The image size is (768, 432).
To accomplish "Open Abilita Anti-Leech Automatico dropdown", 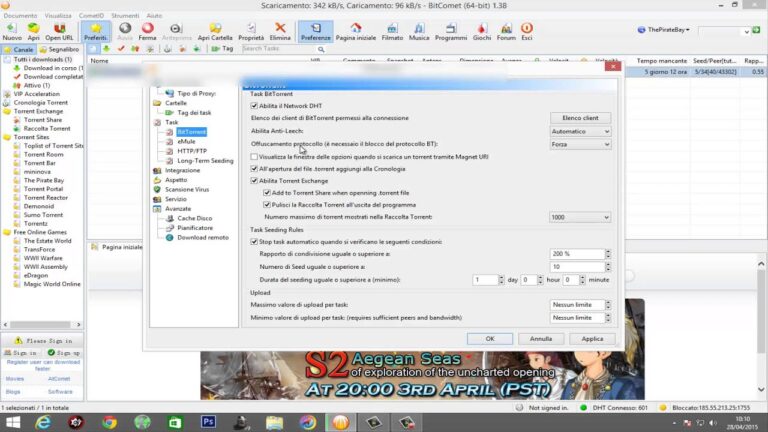I will pos(580,131).
